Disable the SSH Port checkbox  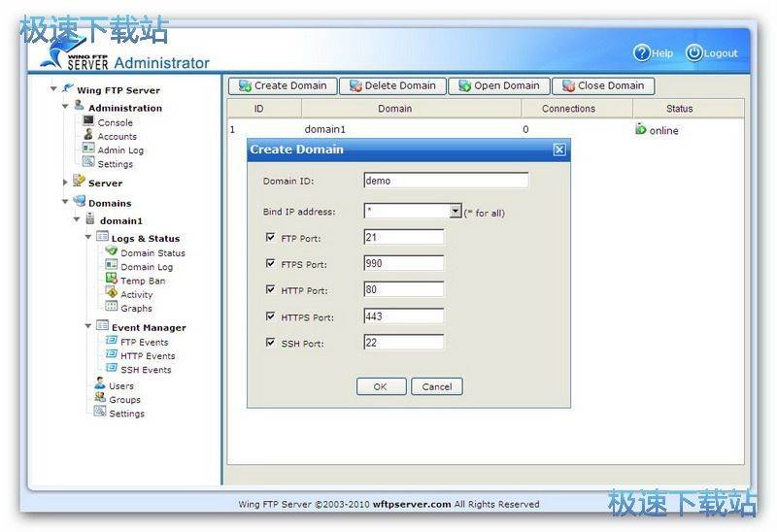270,343
